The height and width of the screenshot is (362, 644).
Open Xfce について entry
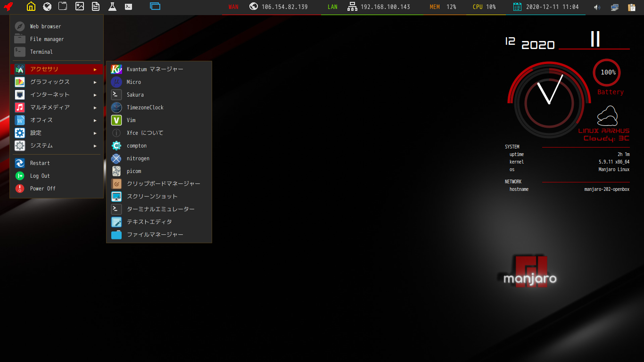[159, 133]
